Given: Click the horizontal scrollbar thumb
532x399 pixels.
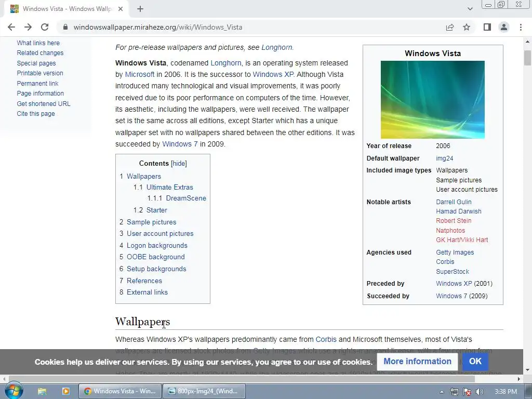Looking at the screenshot, I should (x=242, y=379).
